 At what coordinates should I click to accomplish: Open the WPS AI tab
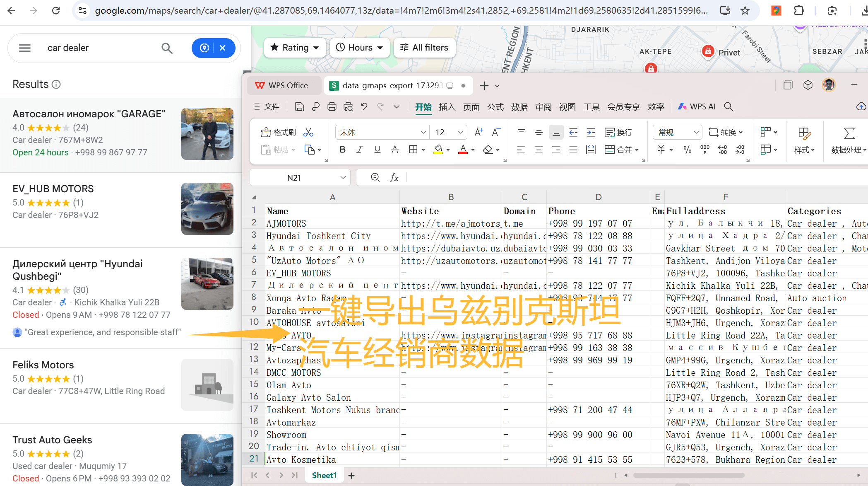[697, 107]
